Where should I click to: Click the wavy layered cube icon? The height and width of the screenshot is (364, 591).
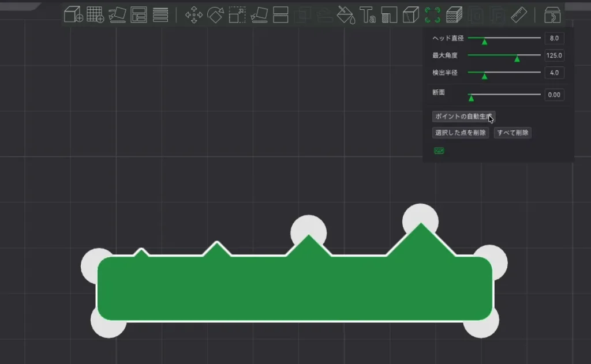coord(454,15)
